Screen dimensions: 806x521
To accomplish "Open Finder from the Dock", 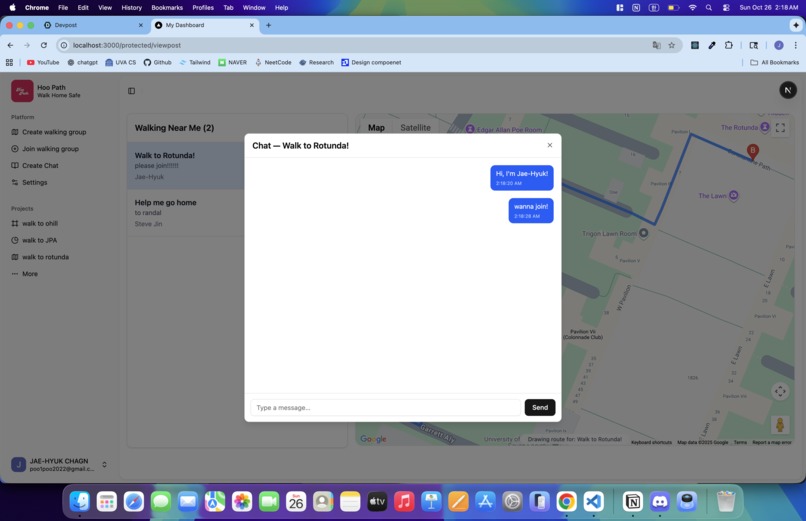I will click(80, 501).
